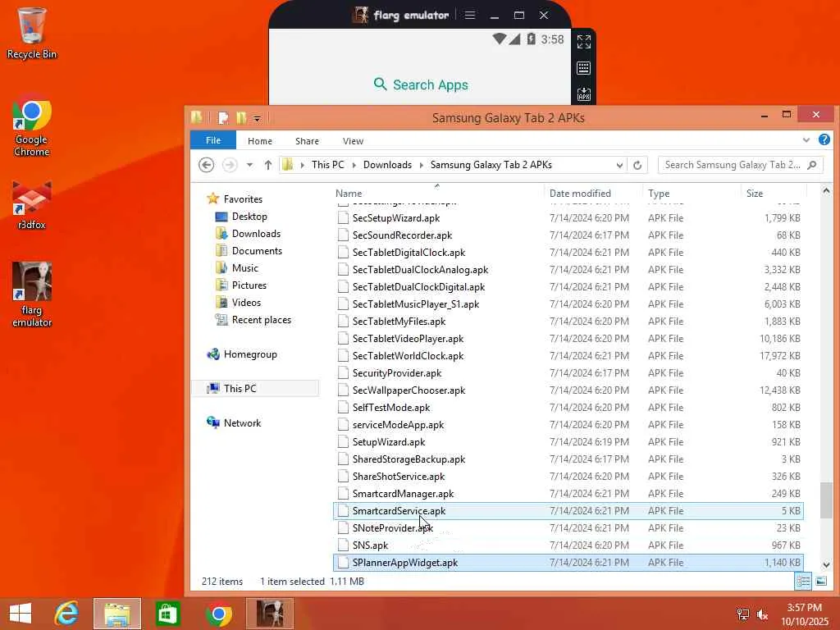The image size is (840, 630).
Task: Switch to details view icon
Action: pos(803,582)
